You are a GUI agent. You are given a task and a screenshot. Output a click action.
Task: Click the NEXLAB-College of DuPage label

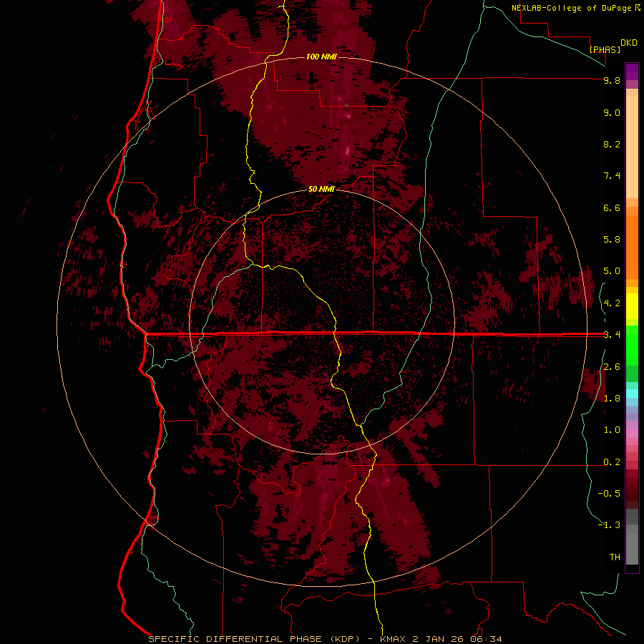(x=572, y=8)
